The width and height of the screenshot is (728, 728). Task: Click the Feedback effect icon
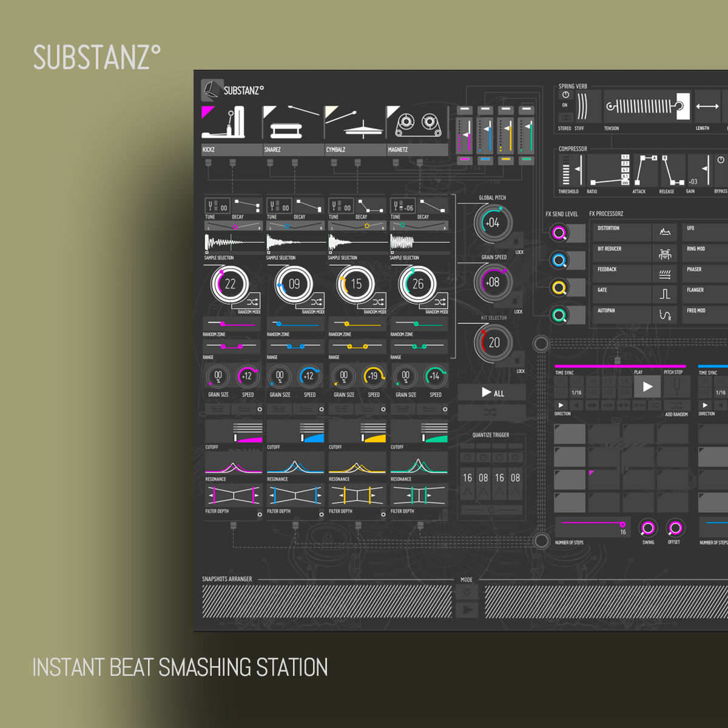666,274
